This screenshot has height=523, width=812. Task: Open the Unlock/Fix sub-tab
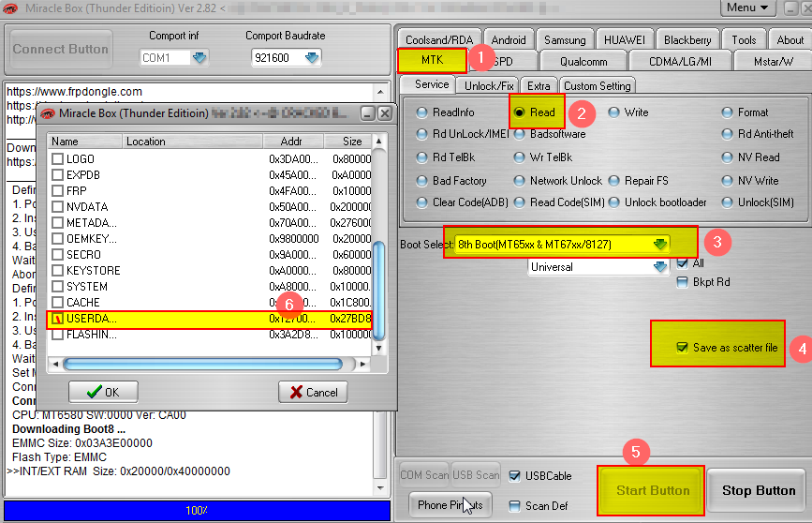[489, 85]
